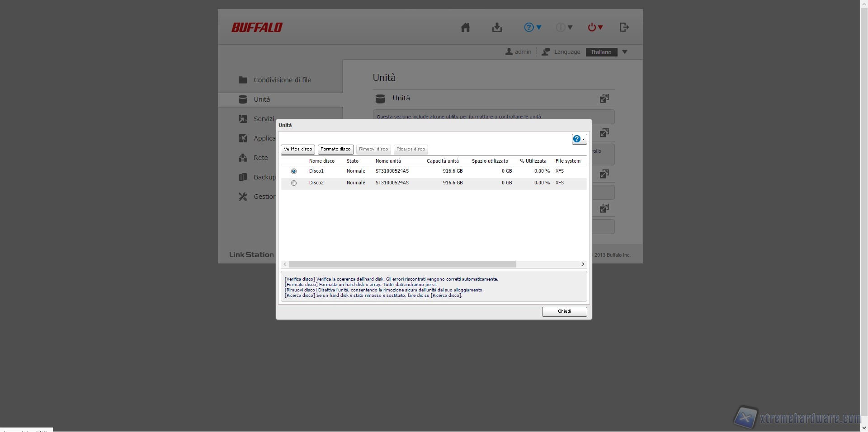Viewport: 868px width, 432px height.
Task: Open the Italiano language dropdown
Action: coord(607,52)
